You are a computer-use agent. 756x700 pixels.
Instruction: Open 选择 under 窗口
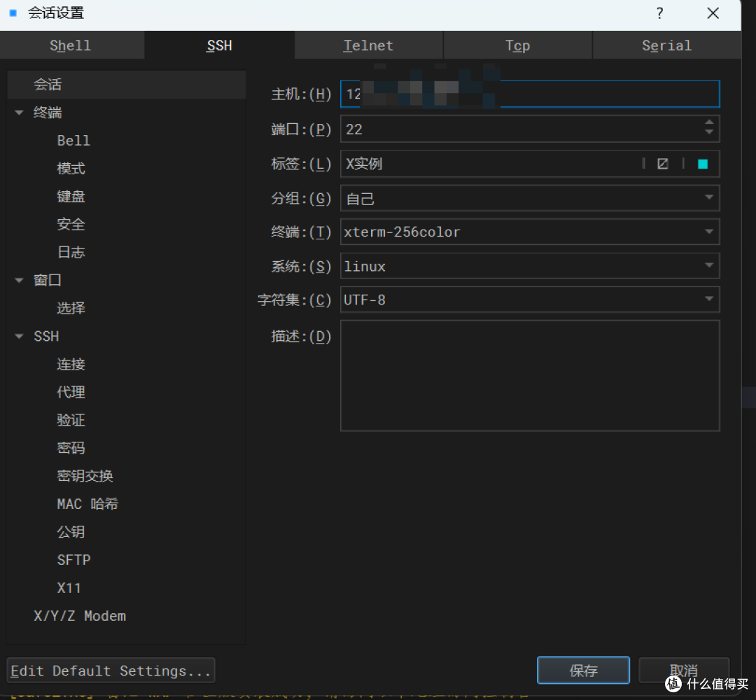[71, 308]
